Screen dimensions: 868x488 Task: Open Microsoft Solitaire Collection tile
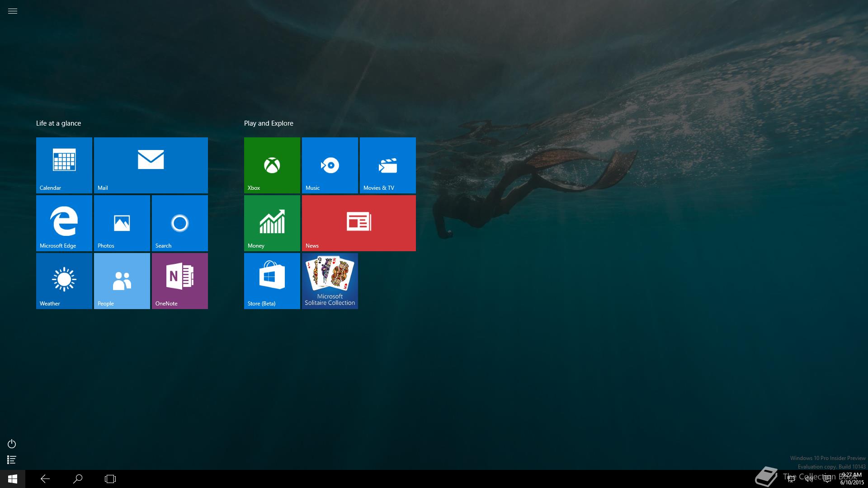click(x=330, y=281)
